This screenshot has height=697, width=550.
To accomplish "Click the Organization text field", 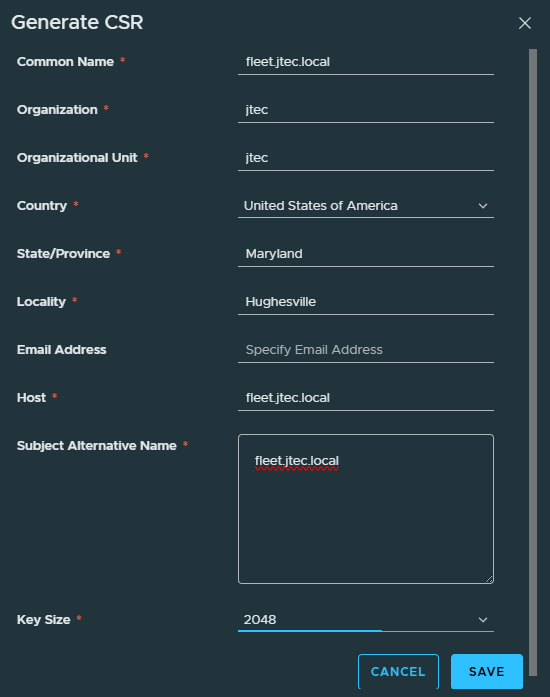I will [x=365, y=110].
